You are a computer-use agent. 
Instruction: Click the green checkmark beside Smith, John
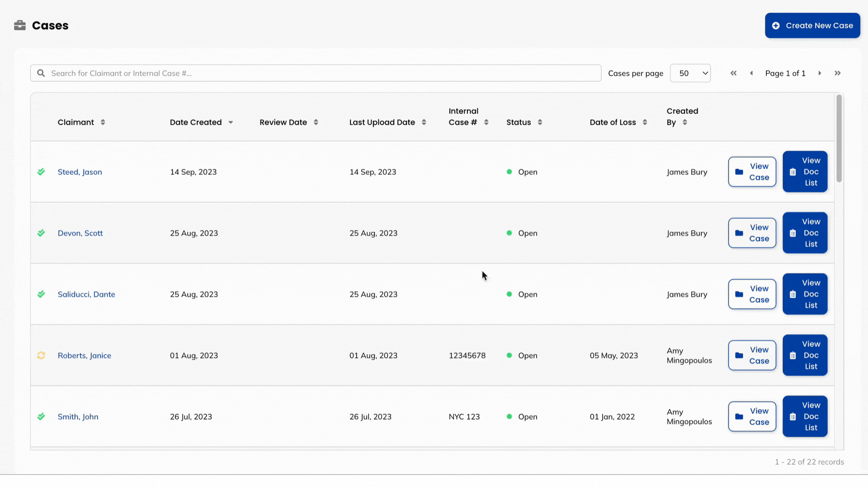pos(41,417)
